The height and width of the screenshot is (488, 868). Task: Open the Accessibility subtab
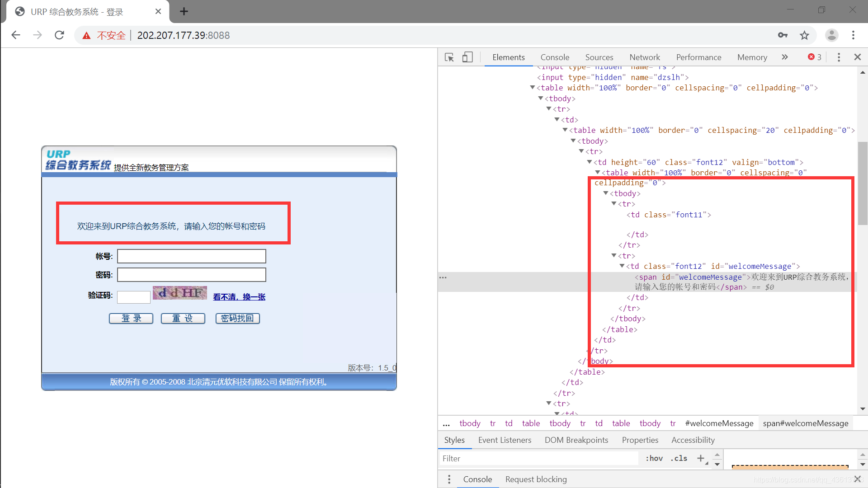pos(693,440)
